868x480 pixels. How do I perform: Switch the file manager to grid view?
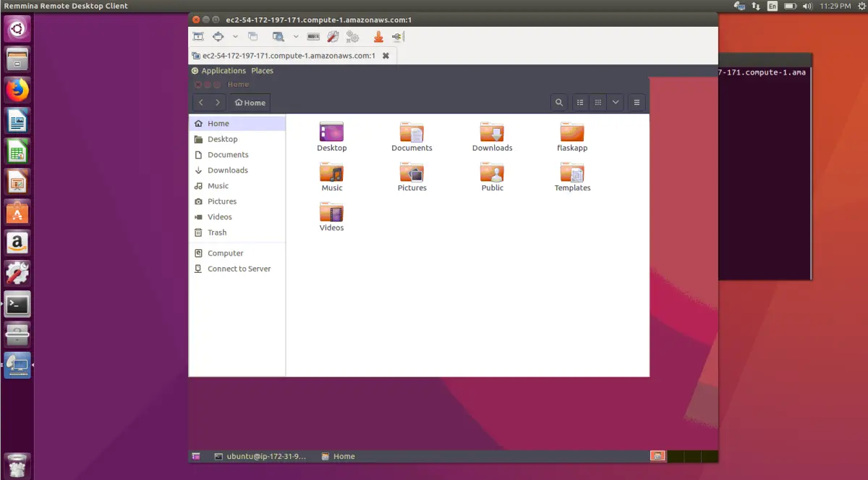[x=598, y=102]
